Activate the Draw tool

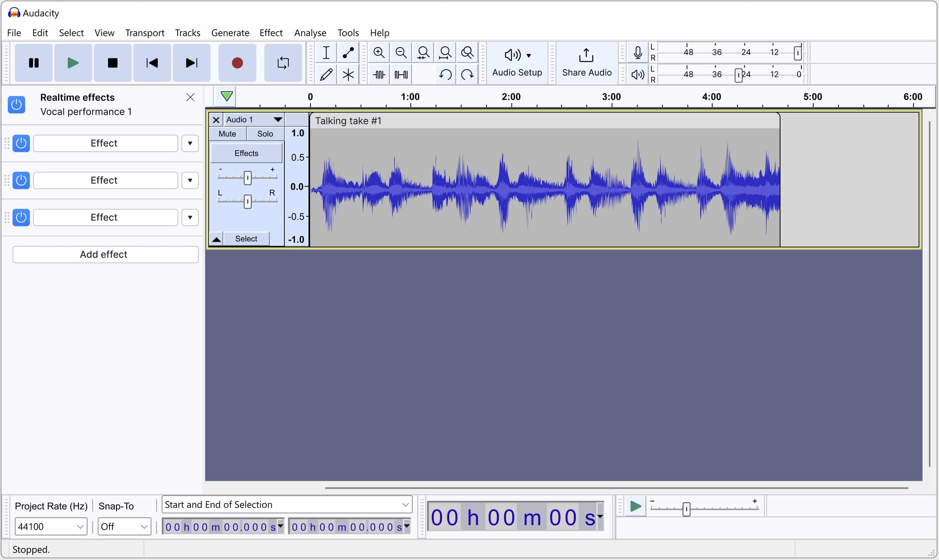[326, 74]
